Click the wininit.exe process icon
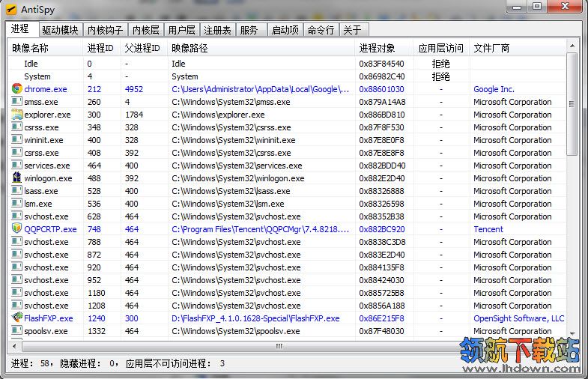 [17, 139]
